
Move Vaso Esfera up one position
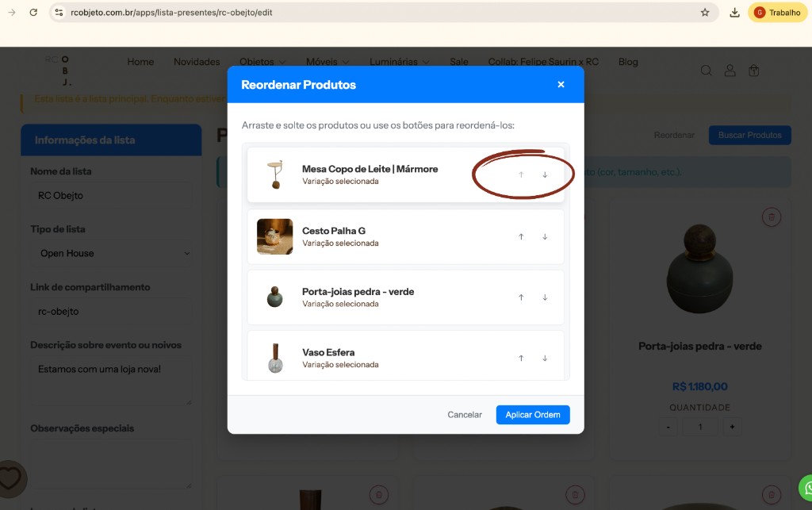click(521, 359)
